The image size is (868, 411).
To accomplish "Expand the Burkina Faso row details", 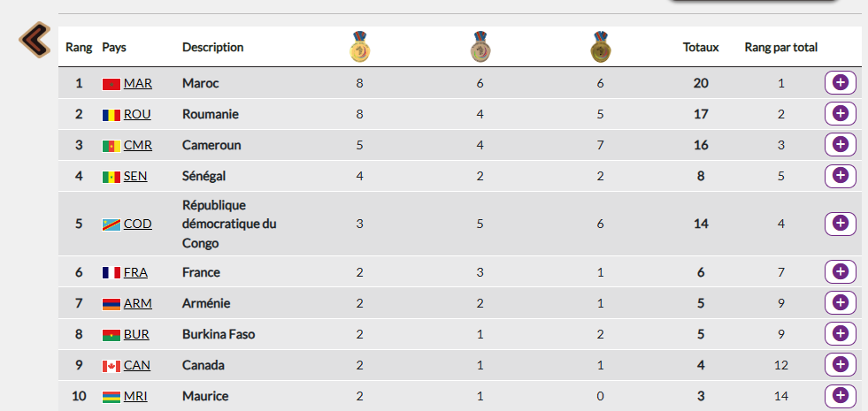I will tap(840, 334).
